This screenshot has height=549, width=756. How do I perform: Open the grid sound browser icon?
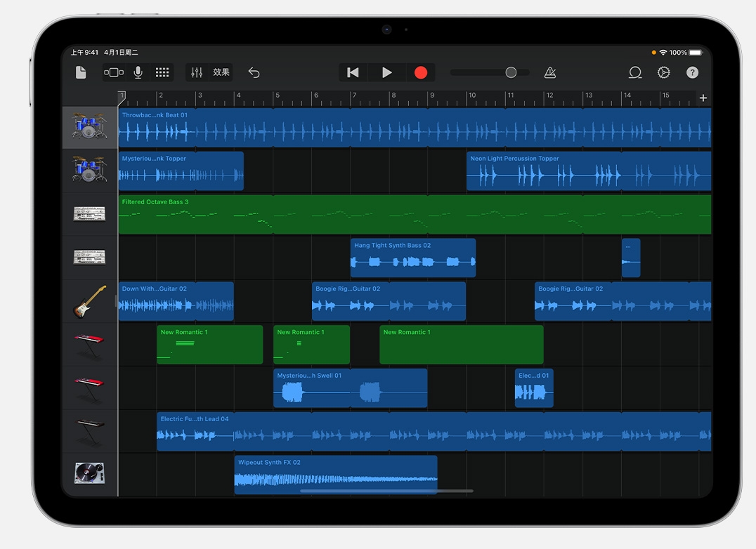coord(162,72)
